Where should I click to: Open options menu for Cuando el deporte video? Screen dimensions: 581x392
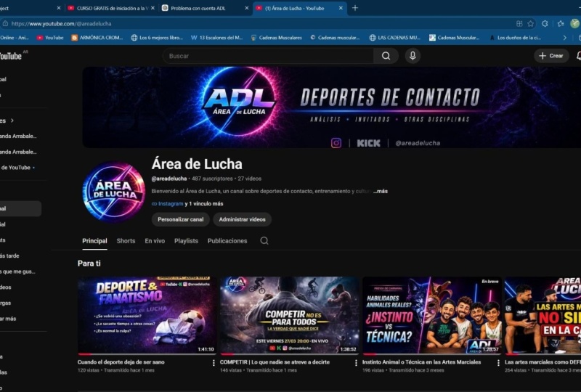pyautogui.click(x=214, y=363)
